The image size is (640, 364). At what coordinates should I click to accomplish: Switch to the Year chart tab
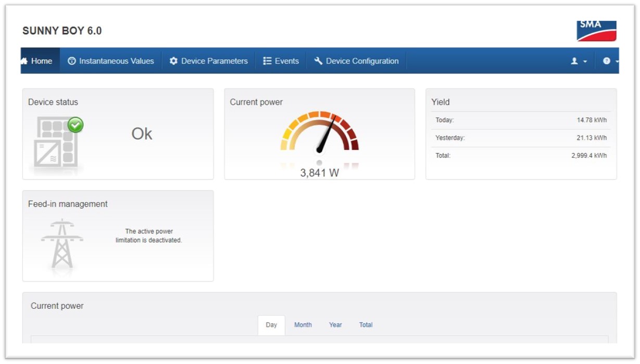click(x=335, y=325)
